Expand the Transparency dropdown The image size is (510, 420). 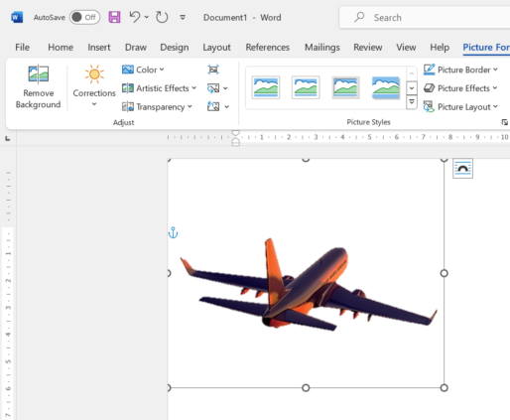click(157, 106)
